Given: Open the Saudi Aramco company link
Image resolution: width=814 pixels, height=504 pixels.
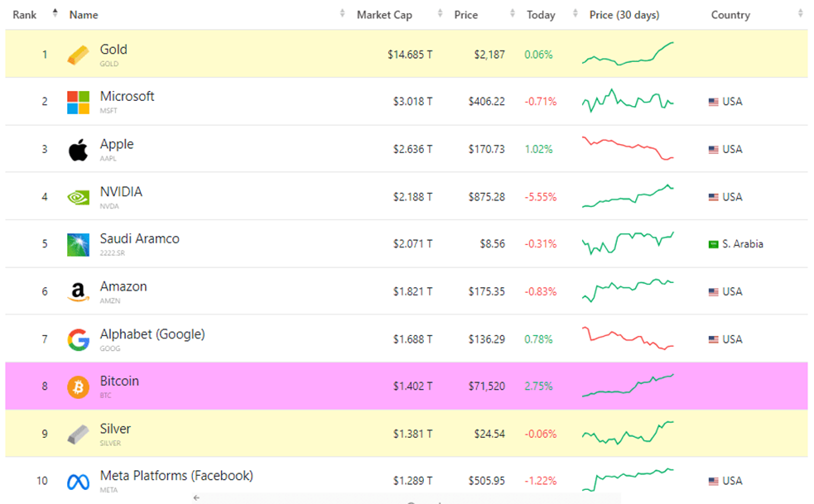Looking at the screenshot, I should (140, 239).
